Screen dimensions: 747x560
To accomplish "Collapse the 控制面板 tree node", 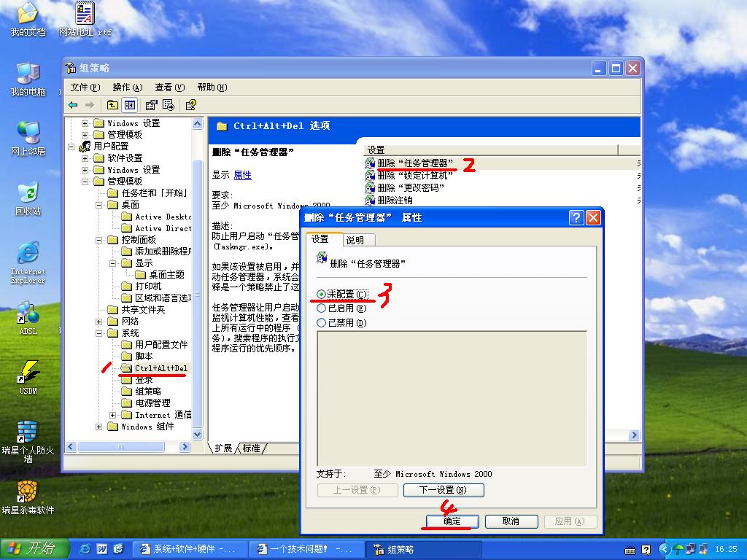I will coord(98,240).
